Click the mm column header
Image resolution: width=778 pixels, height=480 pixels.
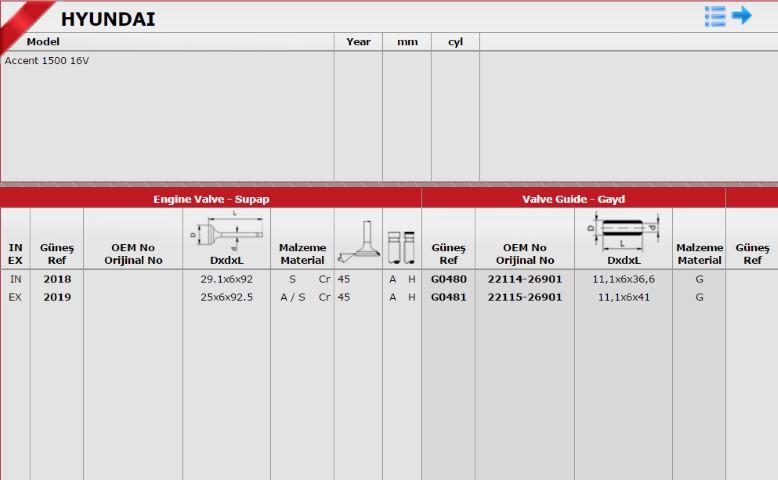click(407, 42)
